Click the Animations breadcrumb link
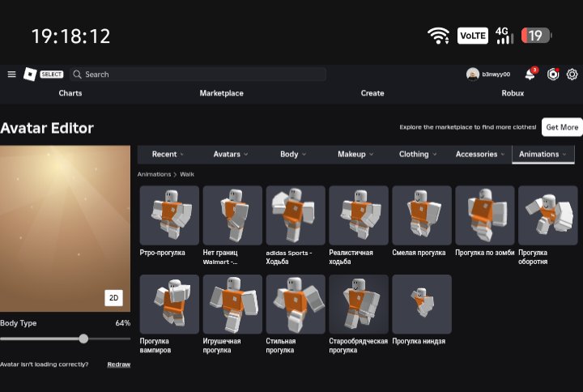Image resolution: width=583 pixels, height=392 pixels. pyautogui.click(x=154, y=174)
